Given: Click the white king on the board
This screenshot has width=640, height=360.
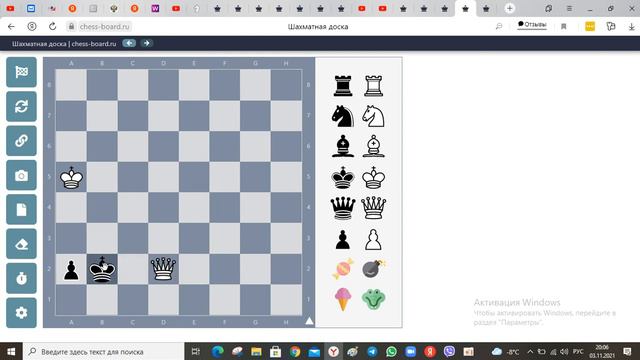Looking at the screenshot, I should coord(71,178).
